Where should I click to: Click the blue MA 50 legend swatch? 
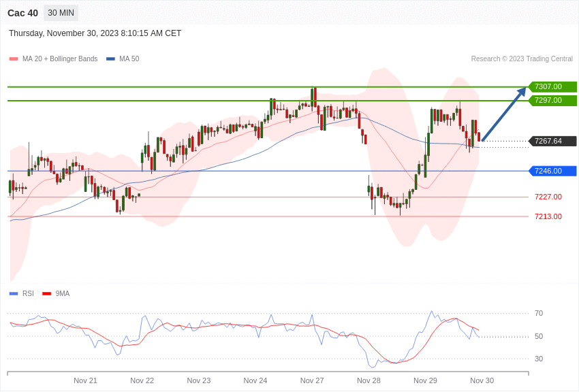tap(110, 59)
